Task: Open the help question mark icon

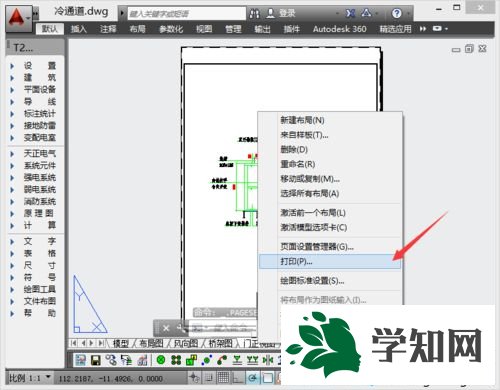Action: (396, 13)
